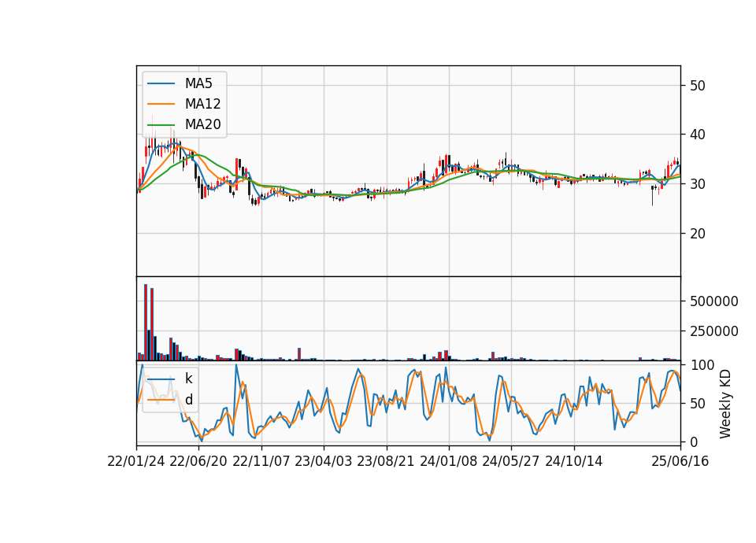Click the 22/11/07 date axis label
This screenshot has height=543, width=756.
pos(261,461)
